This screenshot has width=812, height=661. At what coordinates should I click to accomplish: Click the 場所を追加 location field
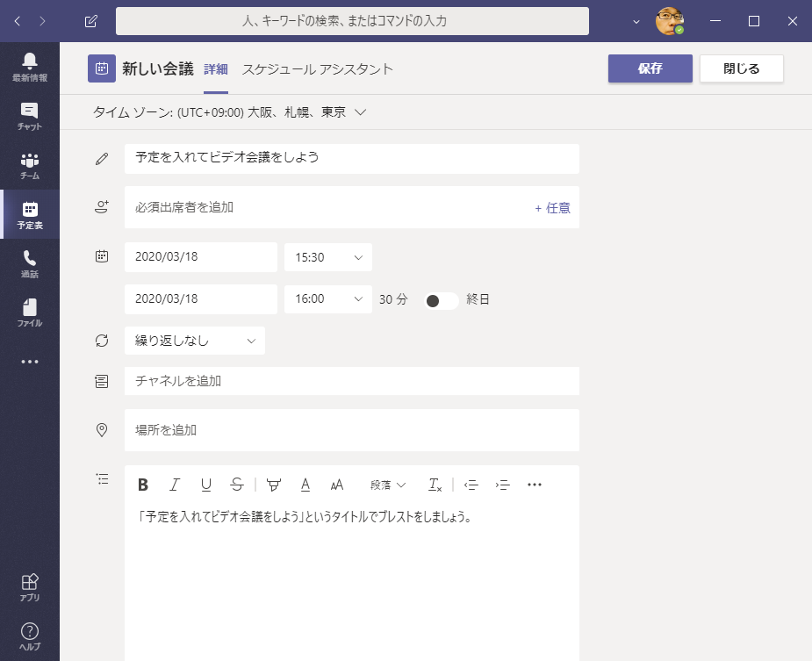[x=351, y=430]
